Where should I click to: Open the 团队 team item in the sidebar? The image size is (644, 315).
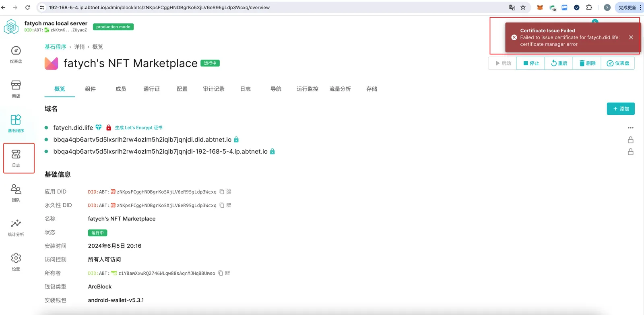16,193
